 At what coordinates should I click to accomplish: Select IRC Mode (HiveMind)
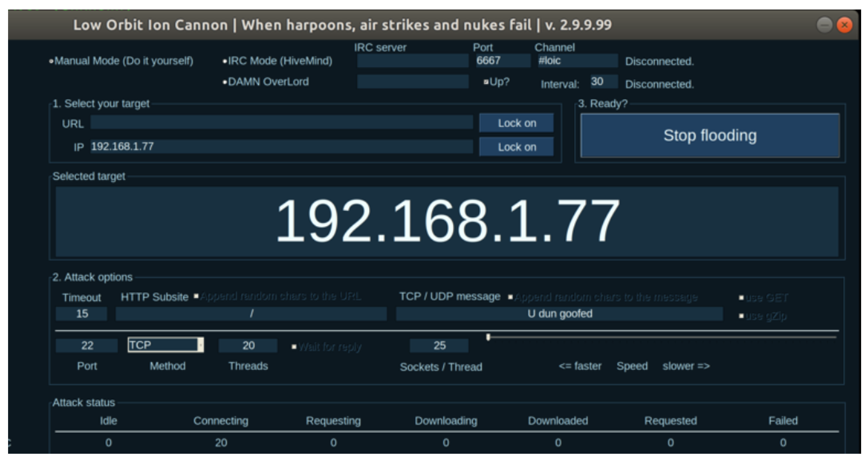[x=225, y=61]
